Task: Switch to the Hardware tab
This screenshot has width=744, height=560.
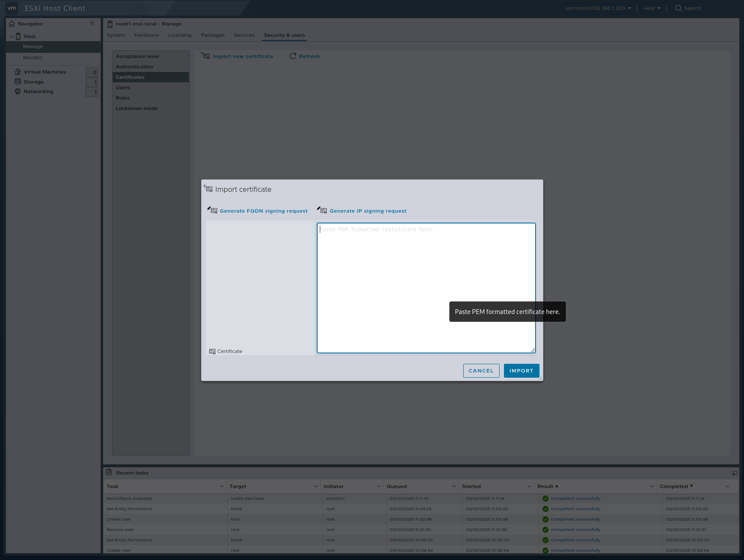Action: pyautogui.click(x=146, y=35)
